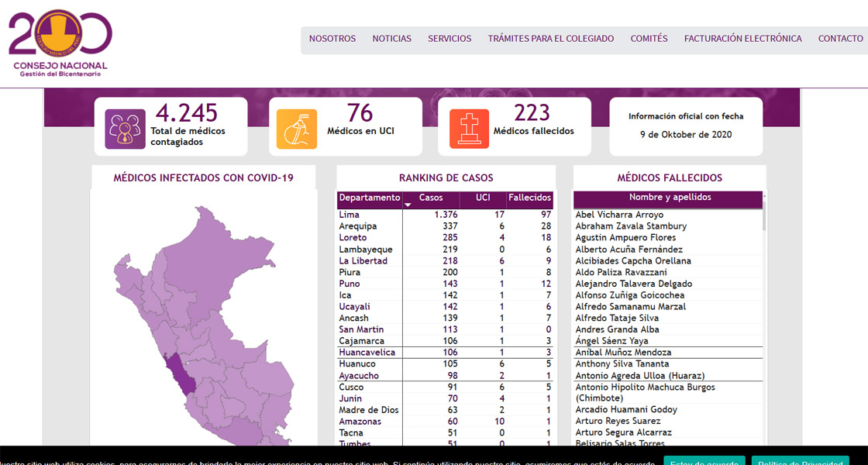Click name Alejandro Talavera Delgado

pos(634,284)
